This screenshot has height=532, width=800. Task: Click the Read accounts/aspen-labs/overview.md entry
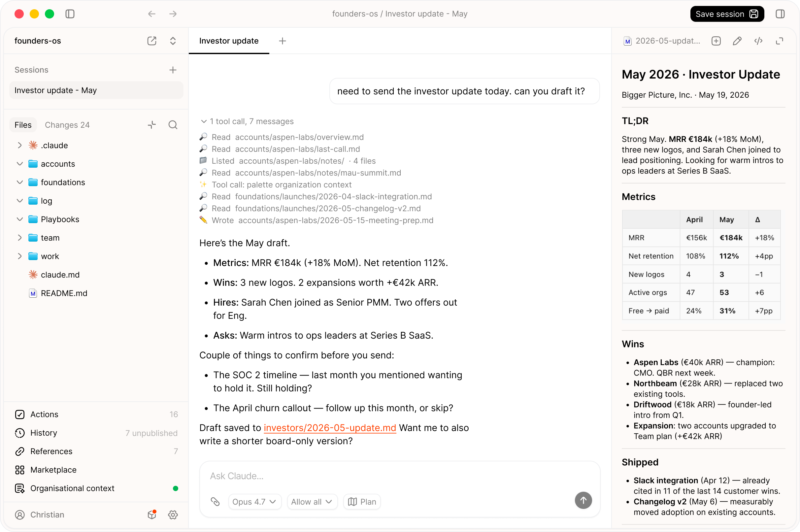[x=282, y=137]
